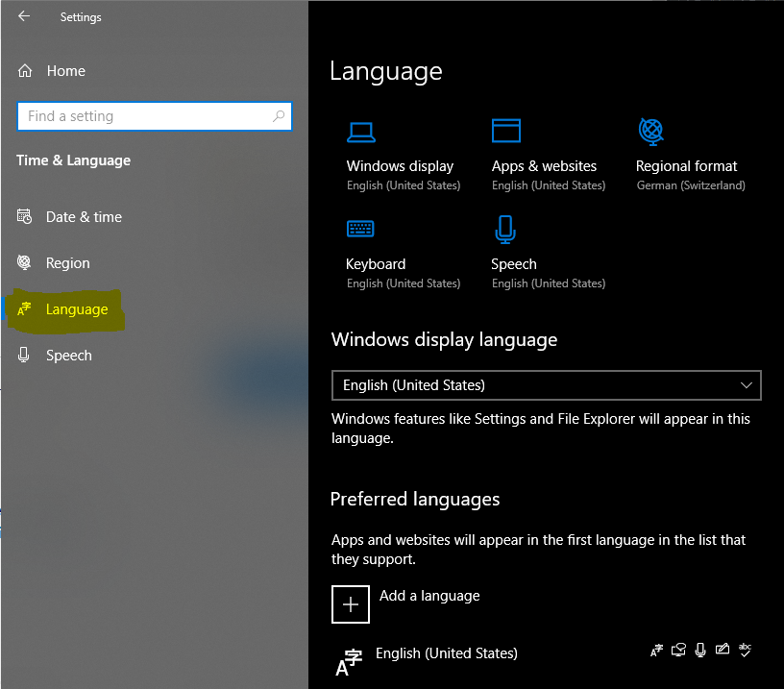Click the text-to-speech icon for English
Image resolution: width=784 pixels, height=689 pixels.
coord(678,650)
